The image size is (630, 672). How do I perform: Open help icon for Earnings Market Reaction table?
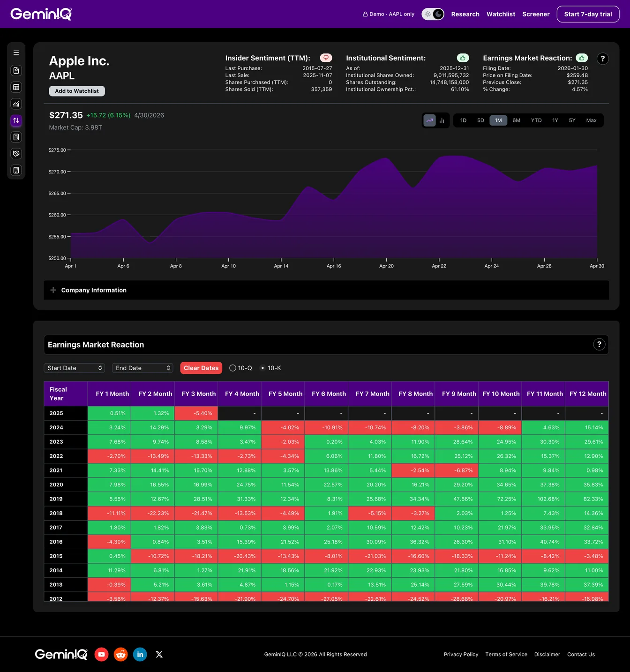(599, 344)
